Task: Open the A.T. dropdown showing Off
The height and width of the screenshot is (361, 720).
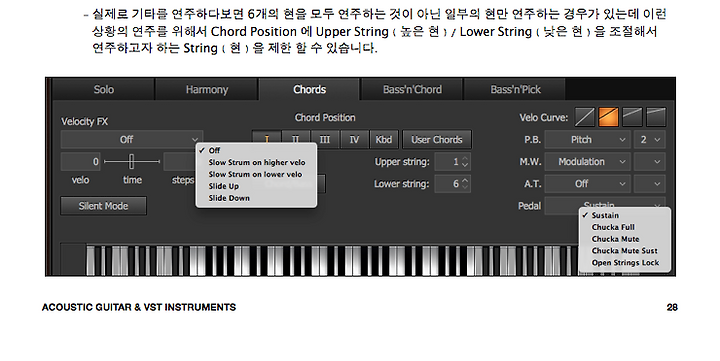Action: (587, 184)
